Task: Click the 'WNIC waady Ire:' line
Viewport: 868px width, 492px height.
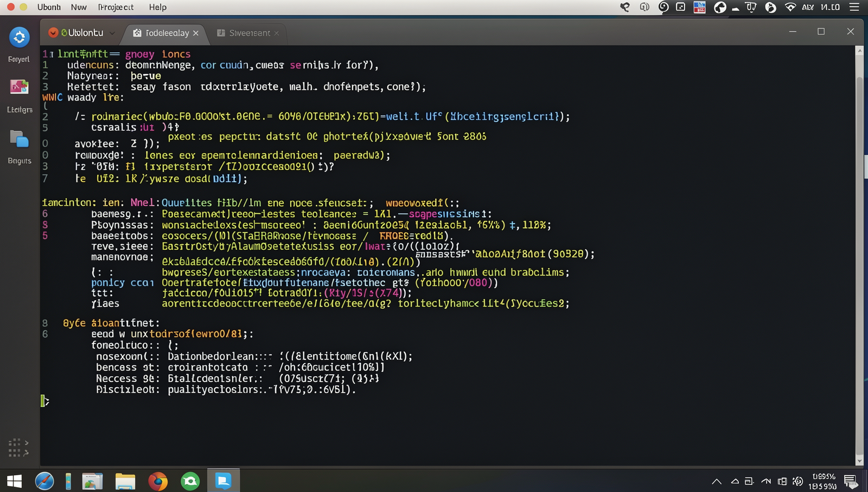Action: click(x=83, y=98)
